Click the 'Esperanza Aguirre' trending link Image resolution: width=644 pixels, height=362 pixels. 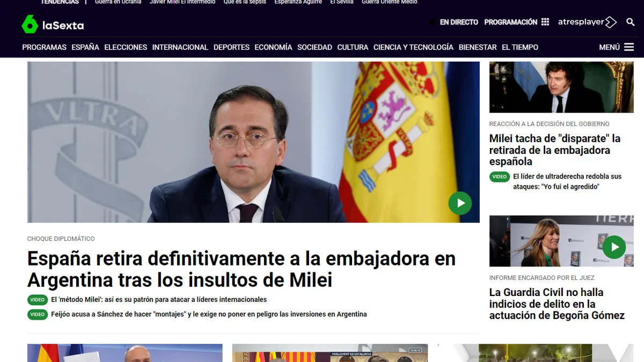(298, 2)
